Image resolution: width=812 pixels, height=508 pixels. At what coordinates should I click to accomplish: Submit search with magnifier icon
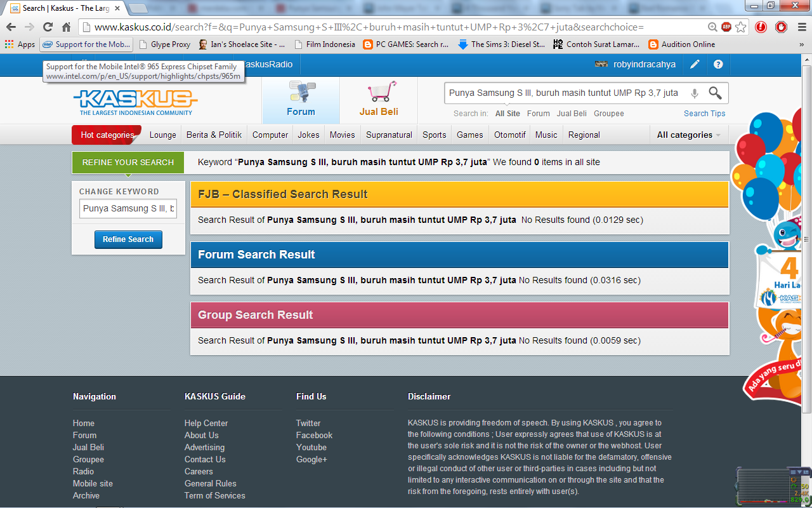pyautogui.click(x=715, y=93)
